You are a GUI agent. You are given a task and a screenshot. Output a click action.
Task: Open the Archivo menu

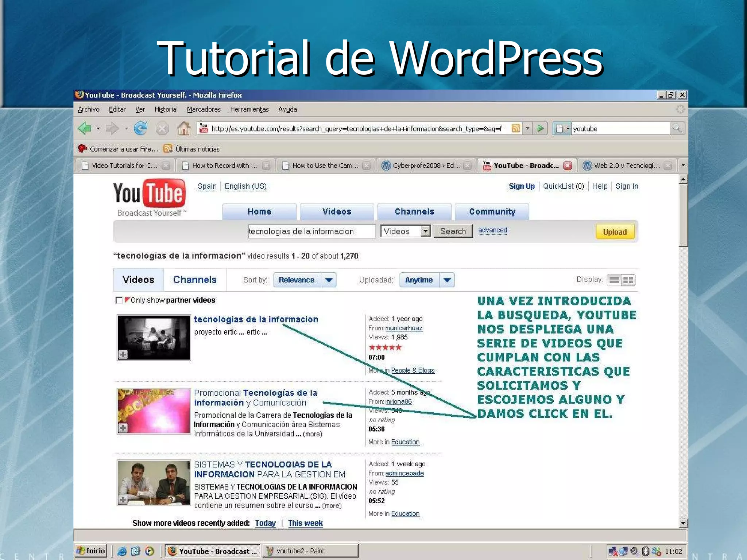[x=89, y=109]
